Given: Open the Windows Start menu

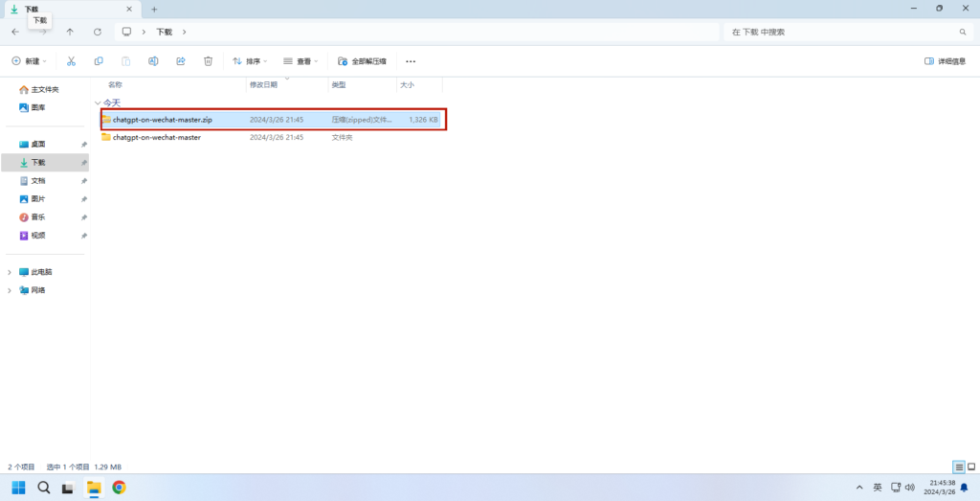Looking at the screenshot, I should click(x=19, y=488).
